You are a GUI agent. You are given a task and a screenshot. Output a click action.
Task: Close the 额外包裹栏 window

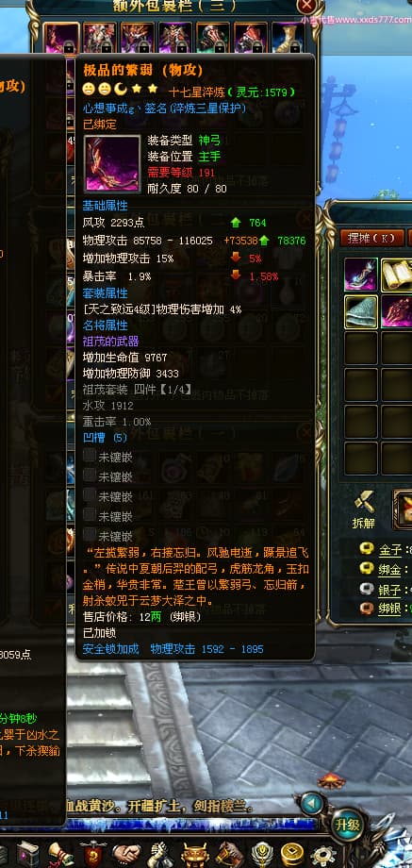(x=306, y=7)
